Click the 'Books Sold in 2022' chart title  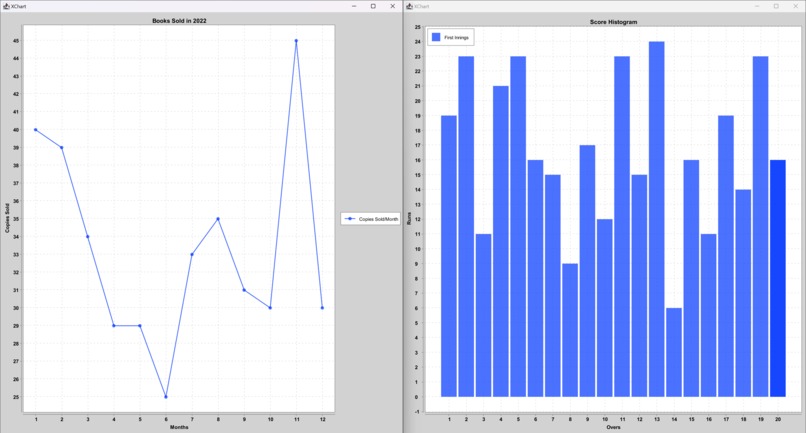pos(179,21)
